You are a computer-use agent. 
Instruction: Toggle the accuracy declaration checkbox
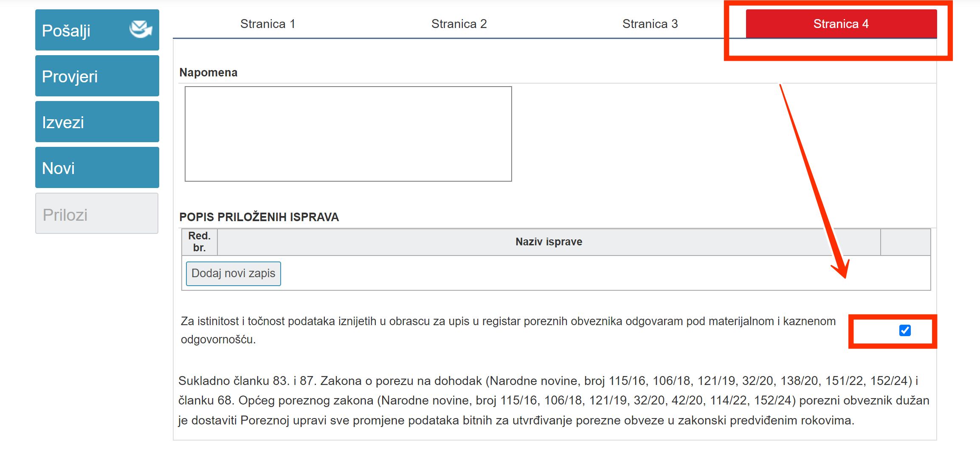click(905, 330)
